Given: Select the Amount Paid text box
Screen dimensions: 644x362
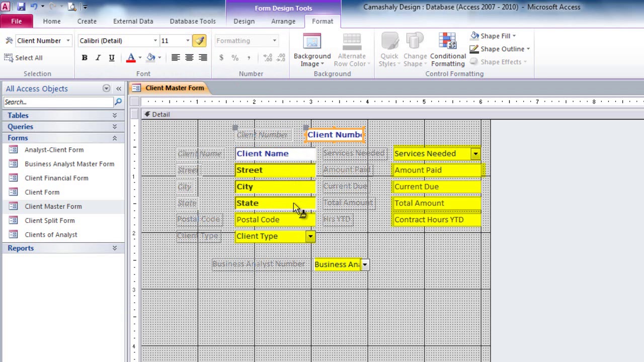Looking at the screenshot, I should coord(436,170).
